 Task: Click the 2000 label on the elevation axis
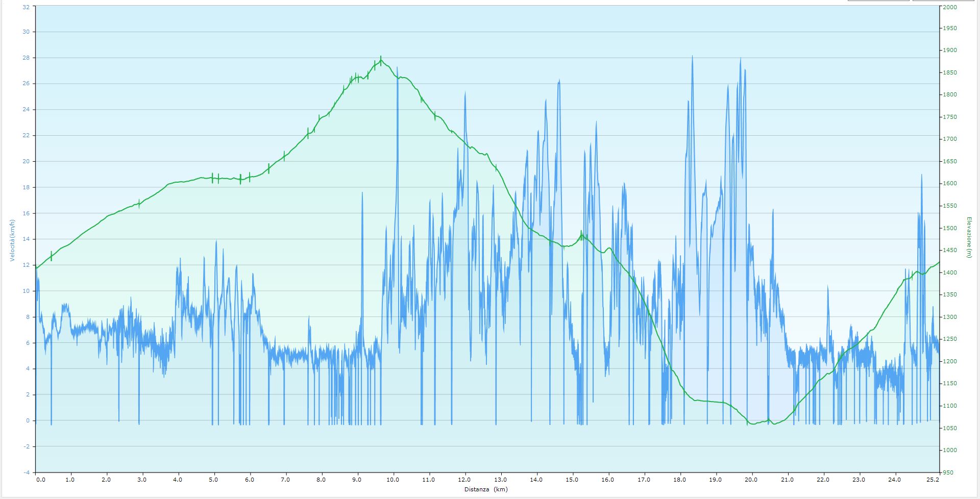point(950,7)
